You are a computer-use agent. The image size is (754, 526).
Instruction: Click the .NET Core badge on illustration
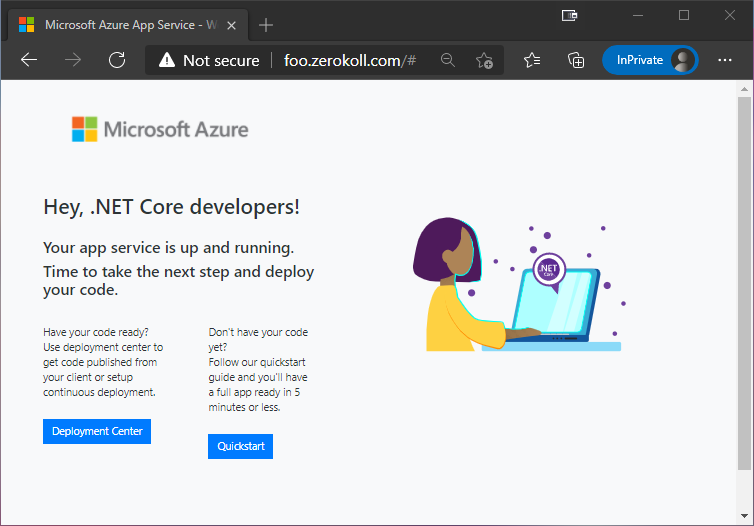point(549,270)
